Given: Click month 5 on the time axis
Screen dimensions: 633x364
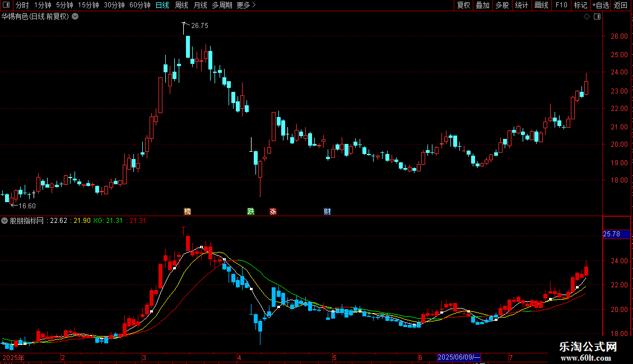Looking at the screenshot, I should click(334, 357).
